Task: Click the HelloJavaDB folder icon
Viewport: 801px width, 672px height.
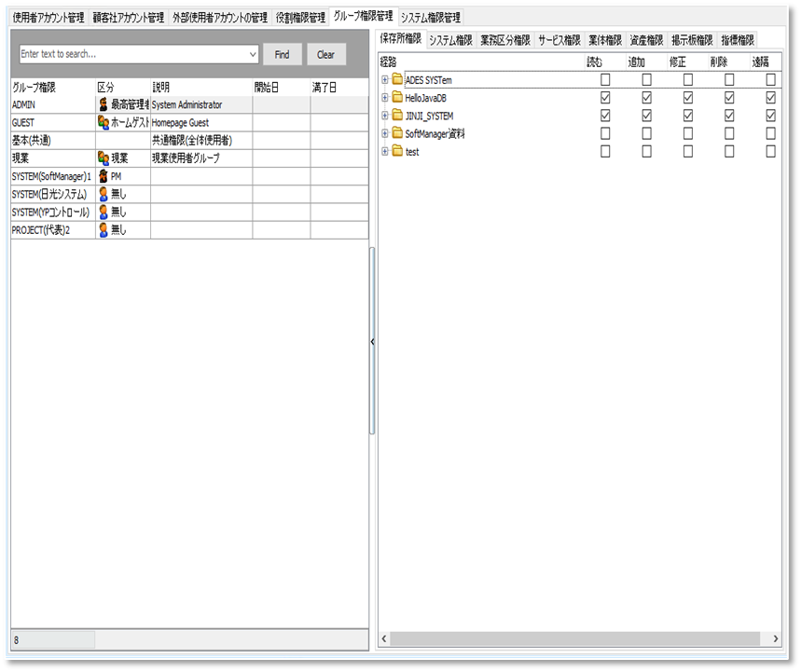Action: pyautogui.click(x=397, y=98)
